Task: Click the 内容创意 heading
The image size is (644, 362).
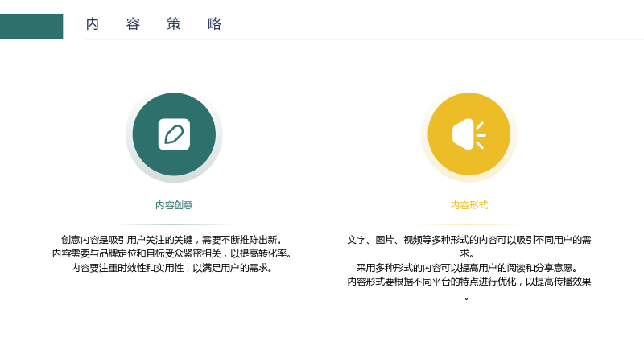Action: point(174,205)
